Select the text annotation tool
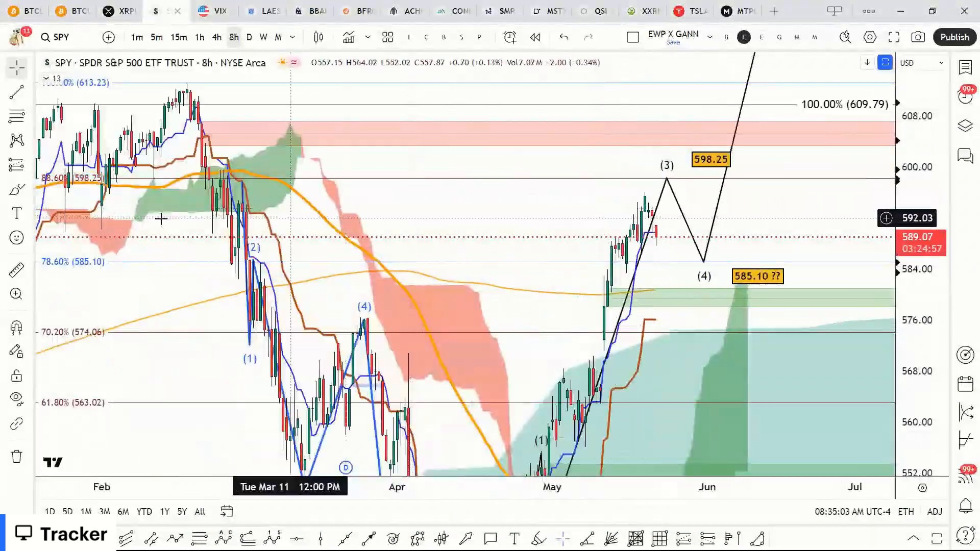The image size is (980, 551). tap(16, 213)
